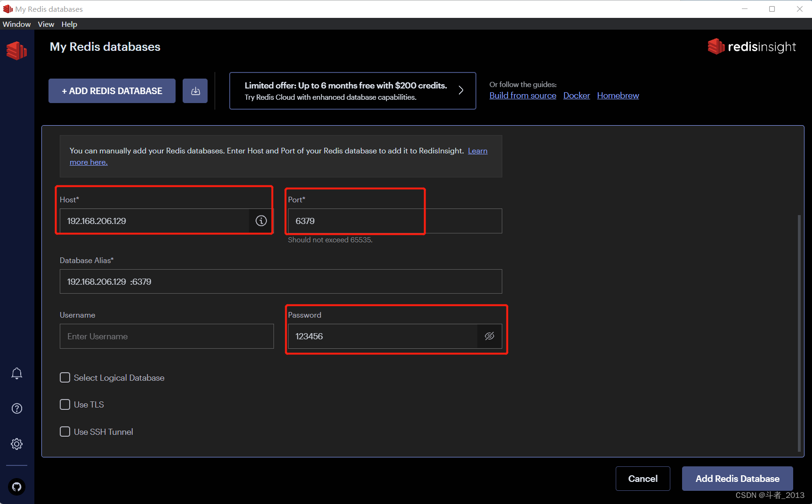Viewport: 812px width, 504px height.
Task: Click the form's vertical scrollbar
Action: coord(799,333)
